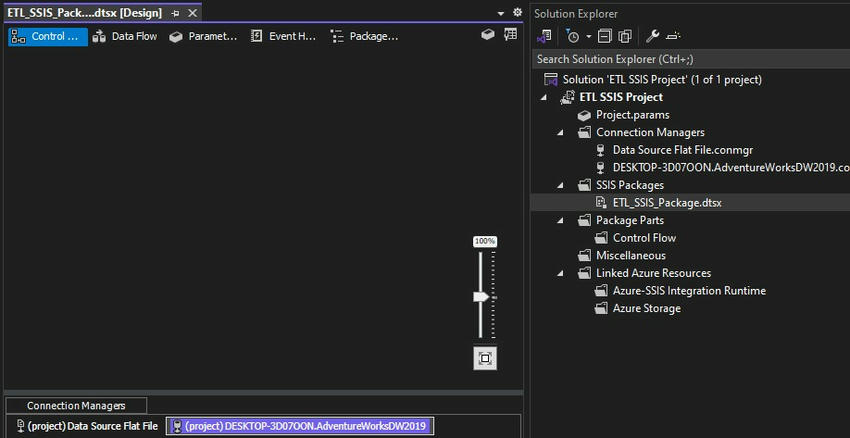Open the parameterize box icon in designer toolbar
This screenshot has width=850, height=438.
[x=488, y=35]
